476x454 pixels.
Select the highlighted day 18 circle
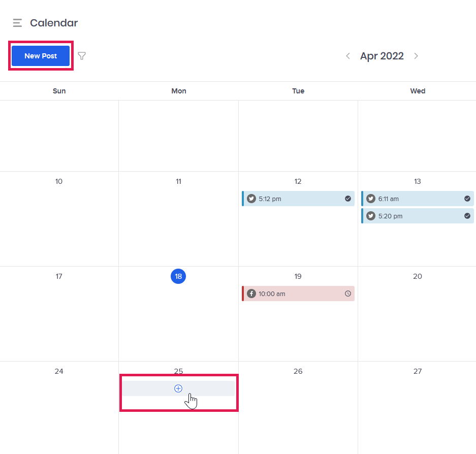178,276
